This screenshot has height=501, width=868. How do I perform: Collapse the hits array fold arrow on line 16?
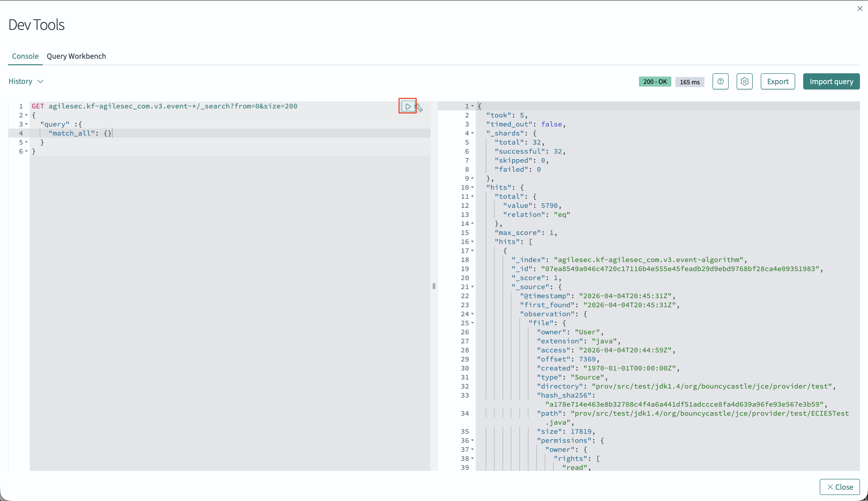[472, 241]
